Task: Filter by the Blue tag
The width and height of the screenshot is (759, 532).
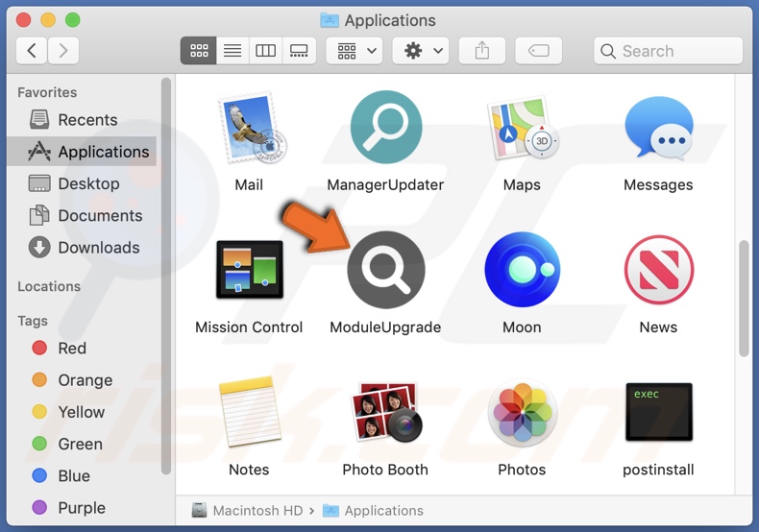Action: pos(82,475)
